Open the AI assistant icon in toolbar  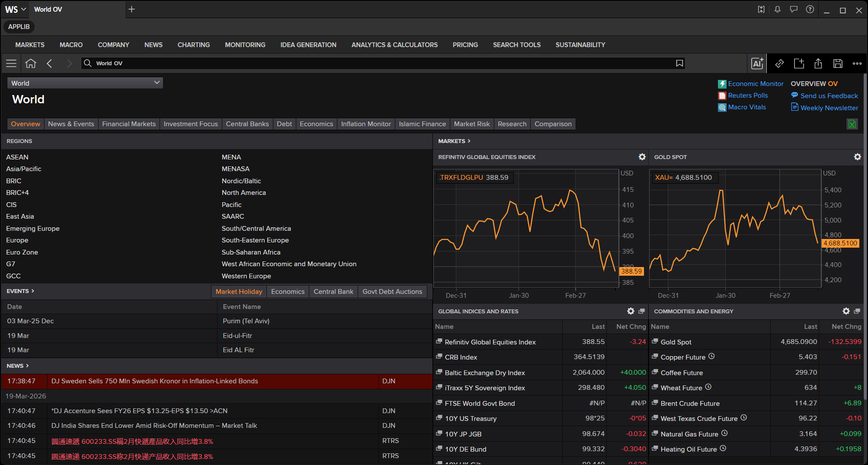(757, 64)
